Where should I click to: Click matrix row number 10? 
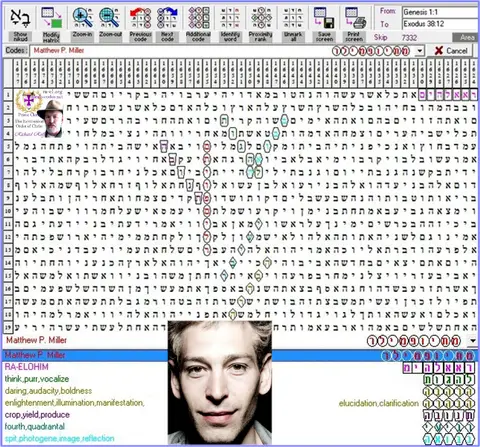tap(8, 211)
